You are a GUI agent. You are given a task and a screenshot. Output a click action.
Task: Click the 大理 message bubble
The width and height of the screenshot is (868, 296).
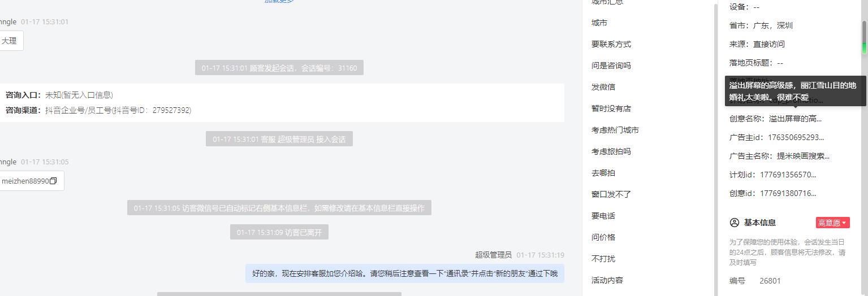(x=11, y=41)
